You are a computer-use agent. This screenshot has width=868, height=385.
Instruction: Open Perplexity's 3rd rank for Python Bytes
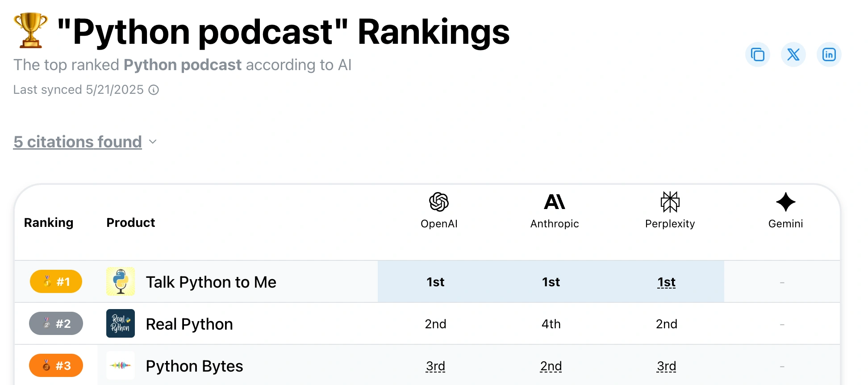tap(666, 366)
